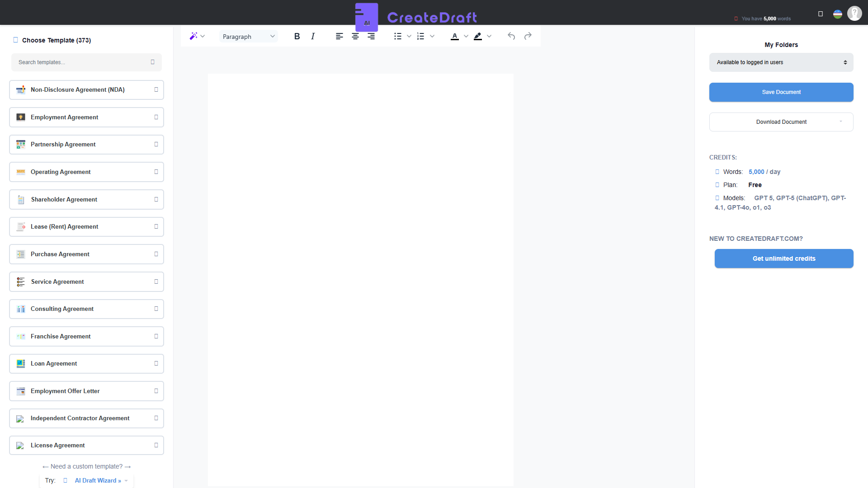This screenshot has width=868, height=488.
Task: Apply the font color
Action: (x=455, y=36)
